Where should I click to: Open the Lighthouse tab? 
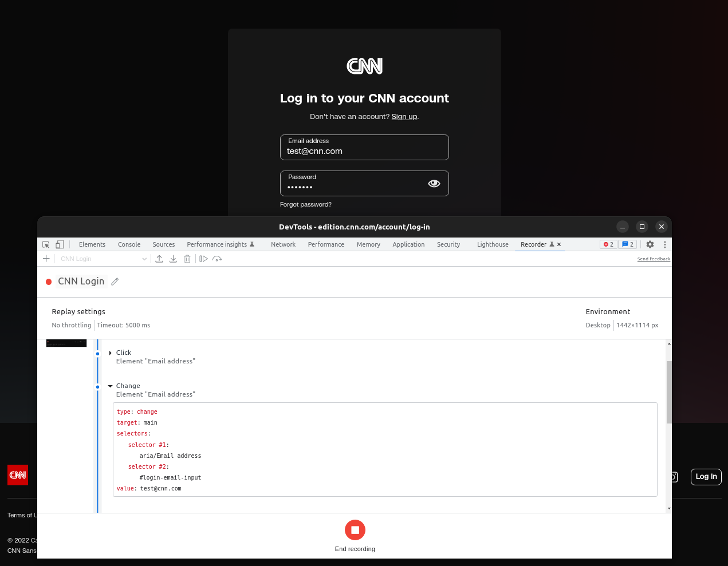coord(493,244)
